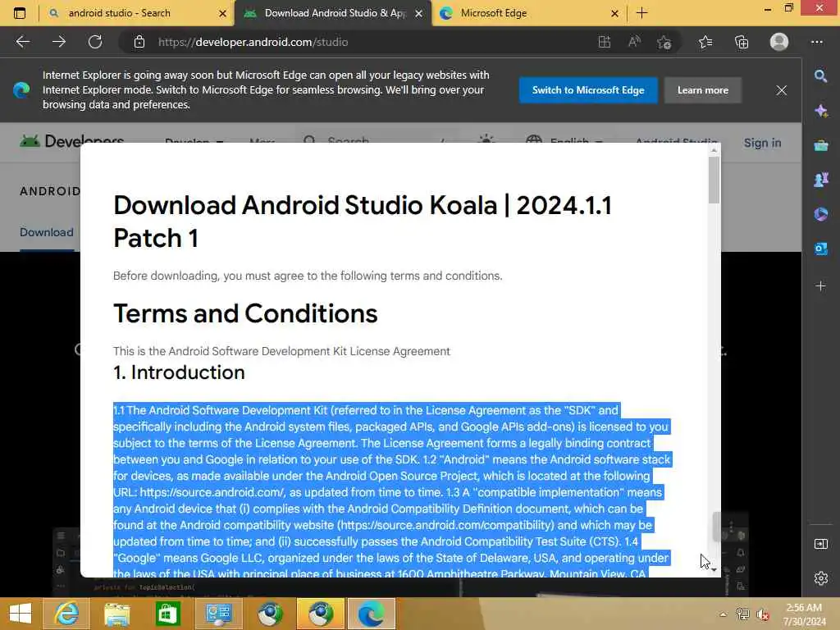Open a new browser tab
This screenshot has height=630, width=840.
coord(641,13)
